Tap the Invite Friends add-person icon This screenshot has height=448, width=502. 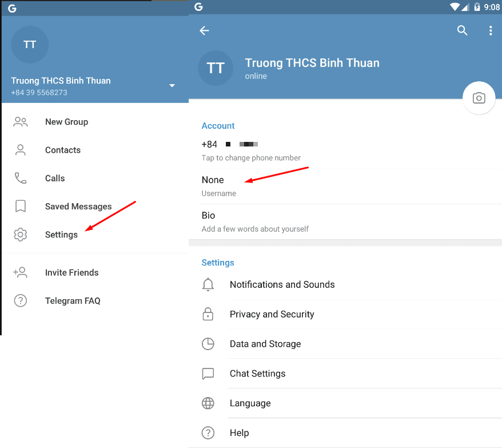(21, 272)
